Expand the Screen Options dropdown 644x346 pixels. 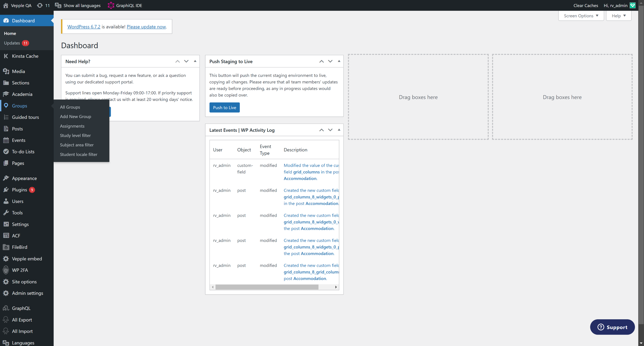click(x=581, y=16)
